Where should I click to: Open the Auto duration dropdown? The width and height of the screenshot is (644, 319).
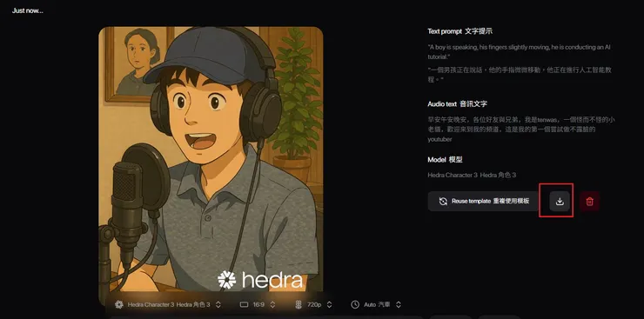coord(376,304)
